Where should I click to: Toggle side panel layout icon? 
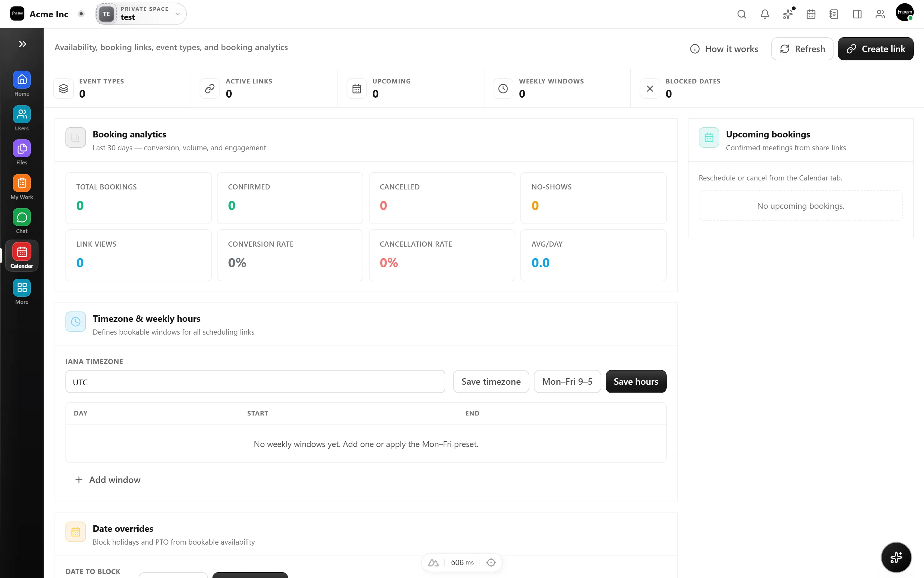coord(857,14)
